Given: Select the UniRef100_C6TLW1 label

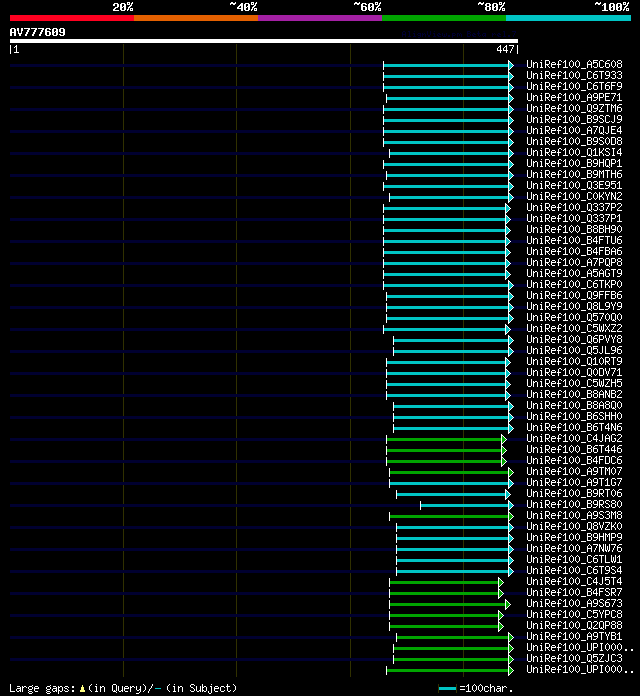Looking at the screenshot, I should (x=574, y=559).
